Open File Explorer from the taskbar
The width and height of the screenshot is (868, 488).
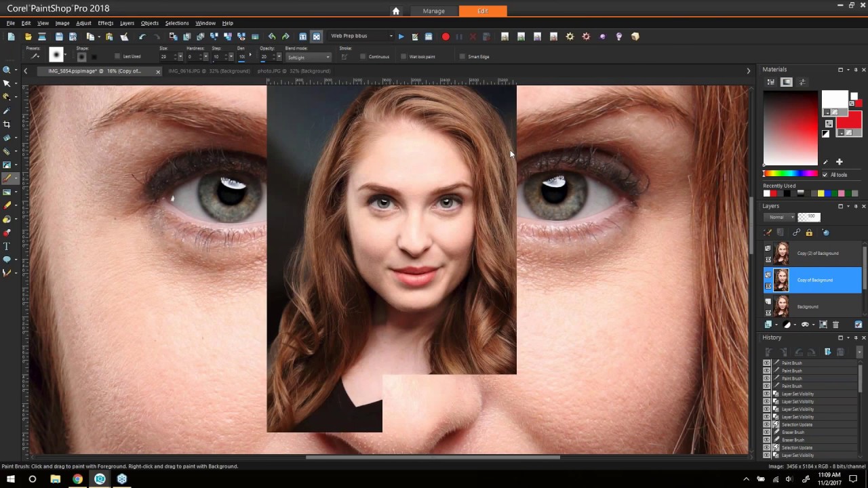tap(55, 479)
